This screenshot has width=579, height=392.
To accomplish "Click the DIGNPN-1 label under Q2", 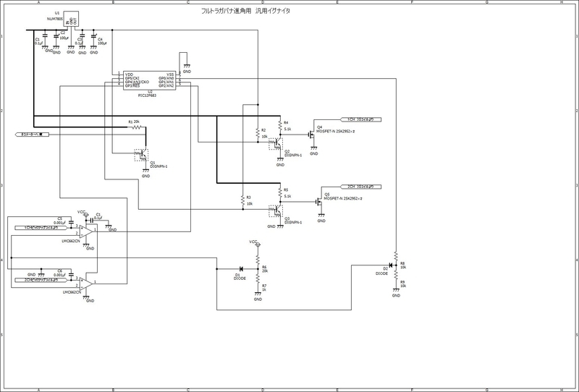I will (x=293, y=155).
